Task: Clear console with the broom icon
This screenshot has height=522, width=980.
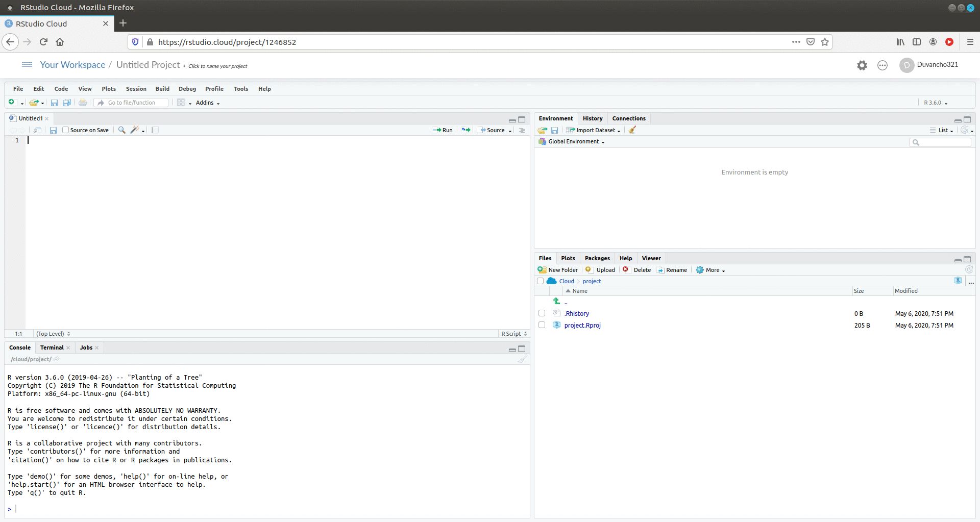Action: click(x=522, y=359)
